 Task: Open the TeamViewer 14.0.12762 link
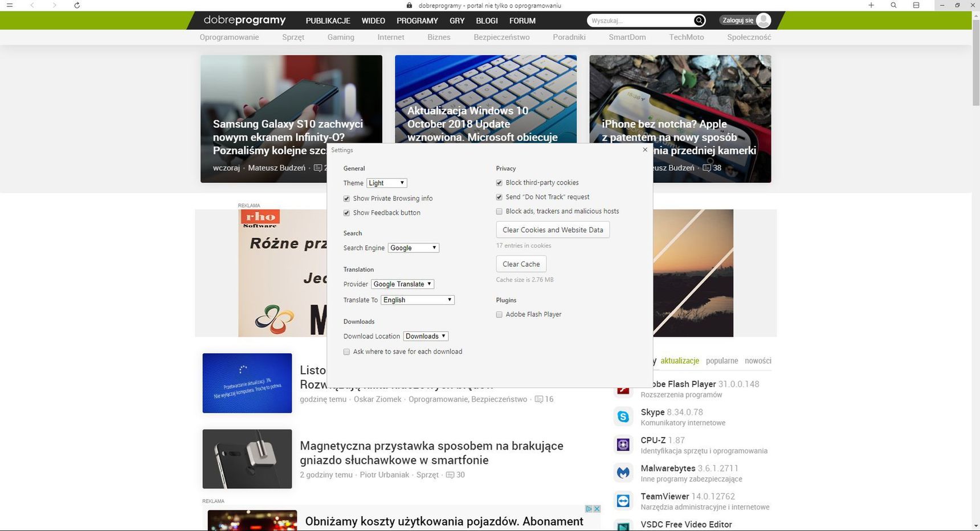point(688,496)
